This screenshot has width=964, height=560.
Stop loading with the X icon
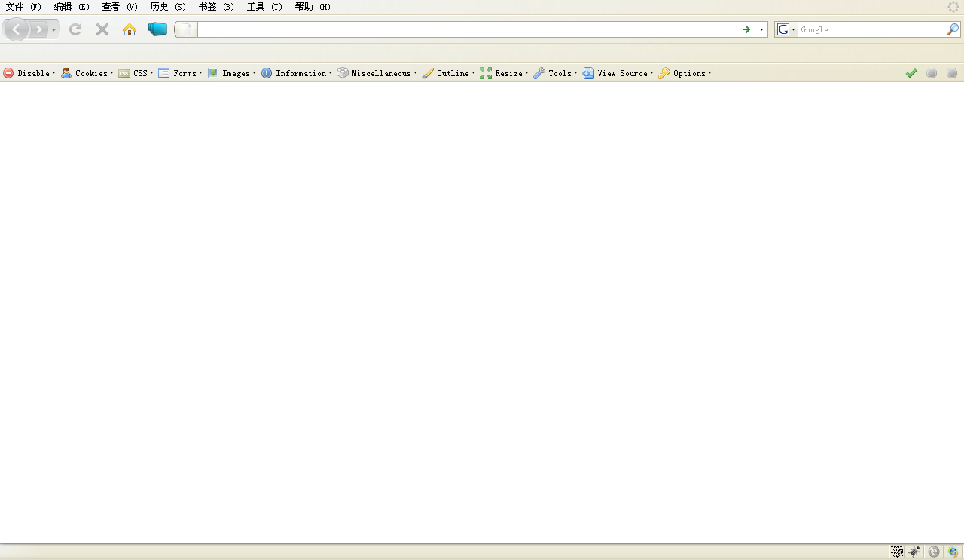click(102, 29)
